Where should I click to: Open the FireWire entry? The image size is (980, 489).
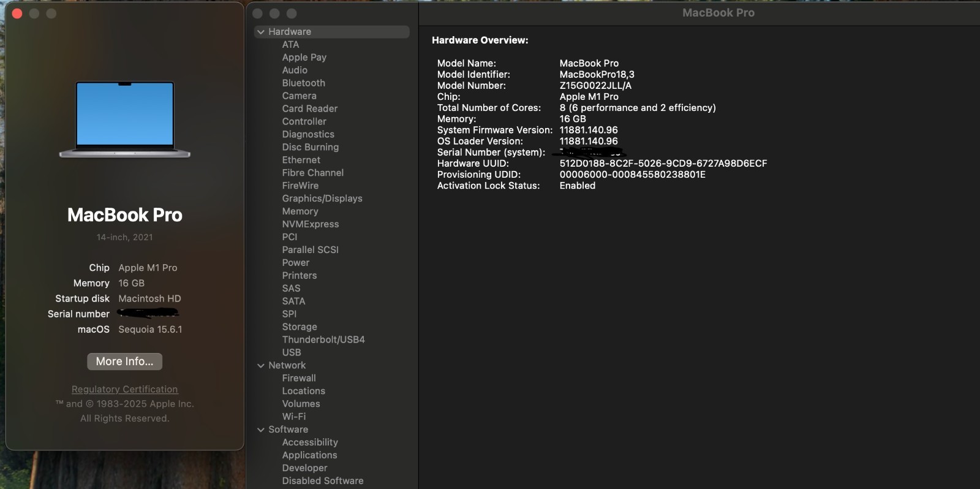click(300, 186)
